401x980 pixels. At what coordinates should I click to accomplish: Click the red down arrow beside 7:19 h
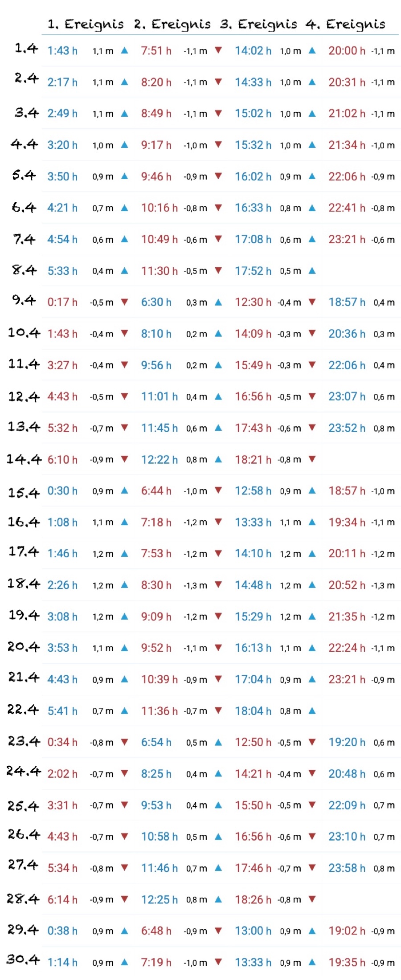[x=218, y=962]
